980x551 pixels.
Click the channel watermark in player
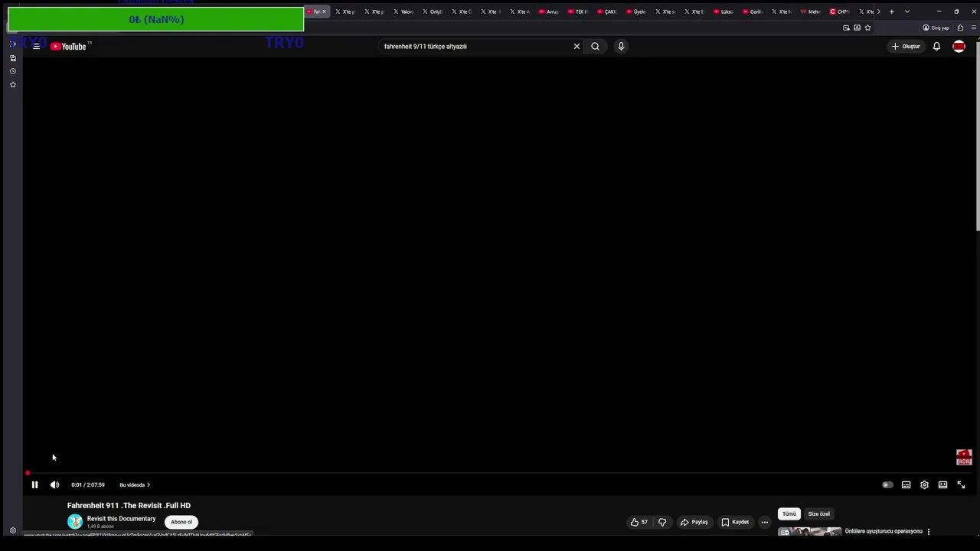pos(964,457)
